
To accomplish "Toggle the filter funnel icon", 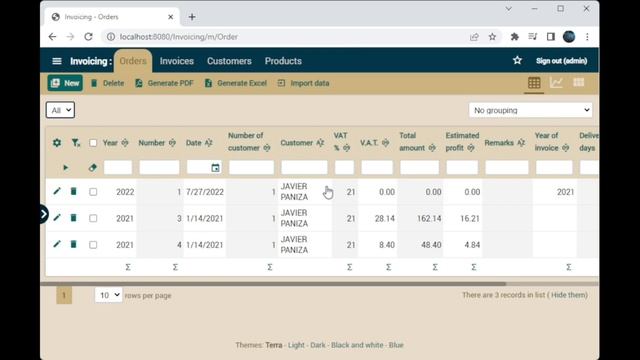I will (x=76, y=143).
